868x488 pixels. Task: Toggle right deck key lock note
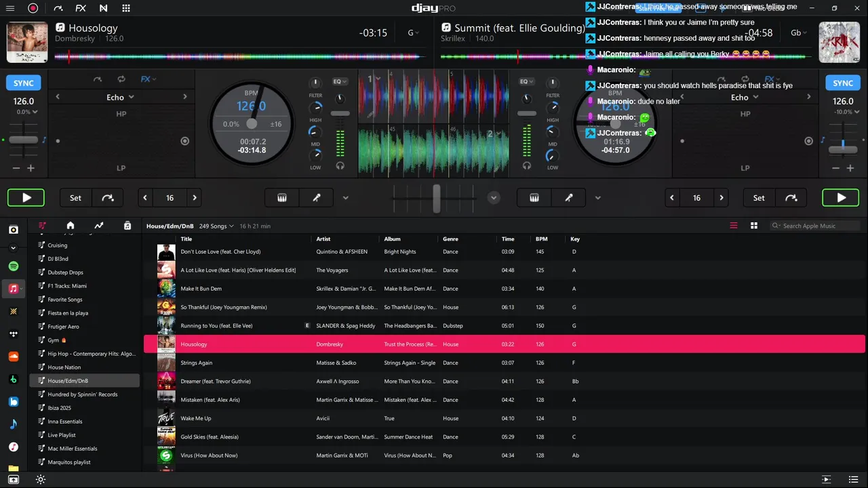coord(823,140)
